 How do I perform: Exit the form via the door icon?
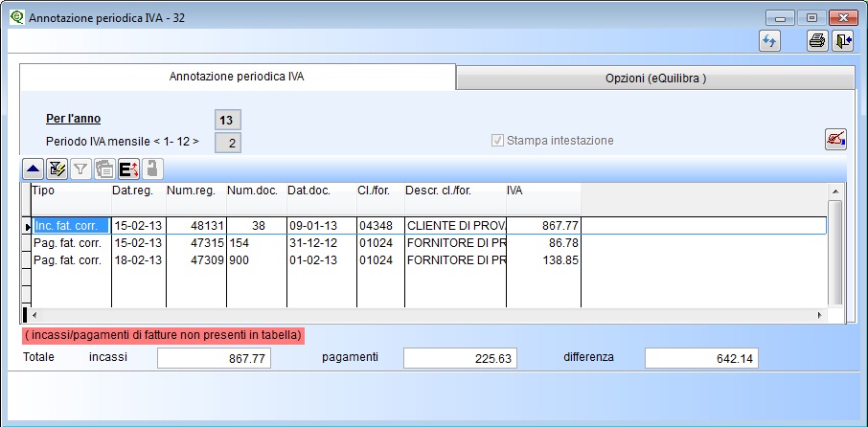tap(843, 41)
